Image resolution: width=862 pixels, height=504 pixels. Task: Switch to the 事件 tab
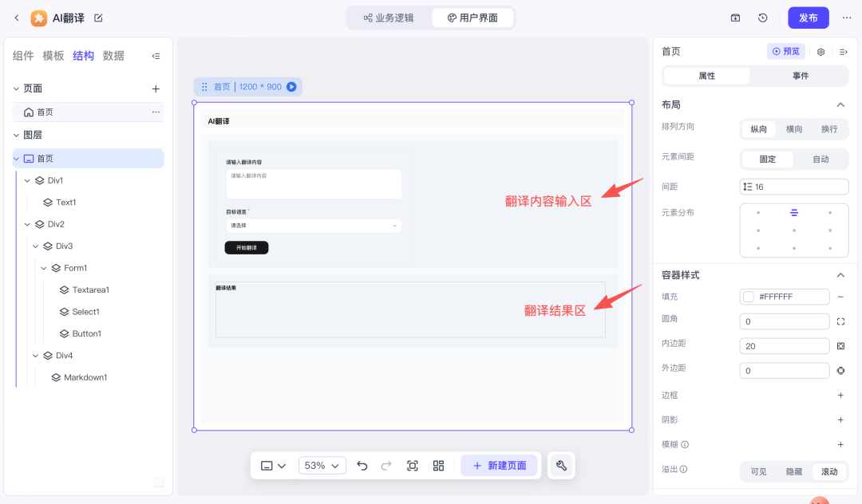click(801, 76)
